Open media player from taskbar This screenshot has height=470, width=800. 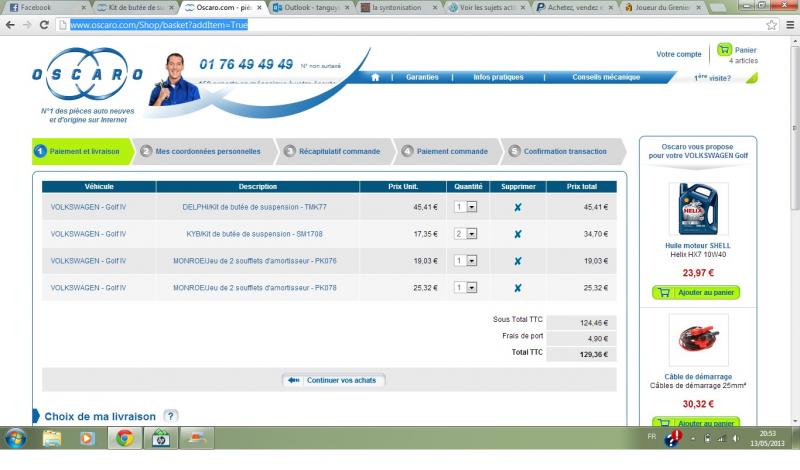pos(87,438)
